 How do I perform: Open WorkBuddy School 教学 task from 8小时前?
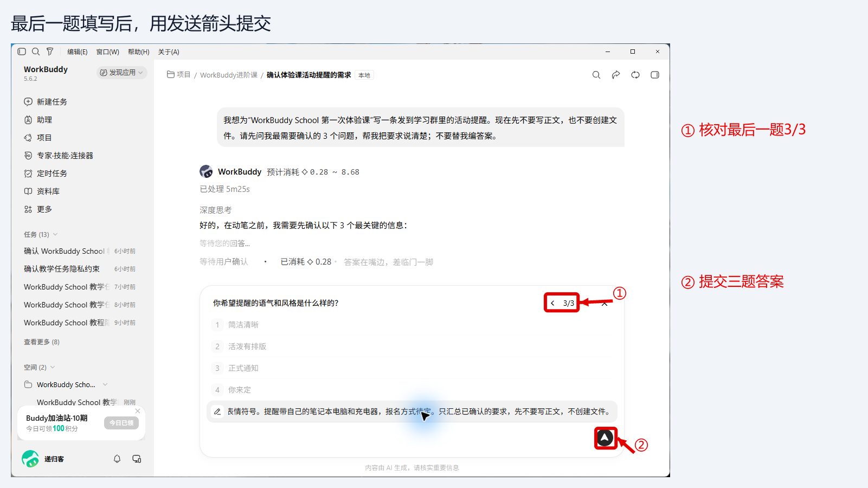click(x=80, y=305)
